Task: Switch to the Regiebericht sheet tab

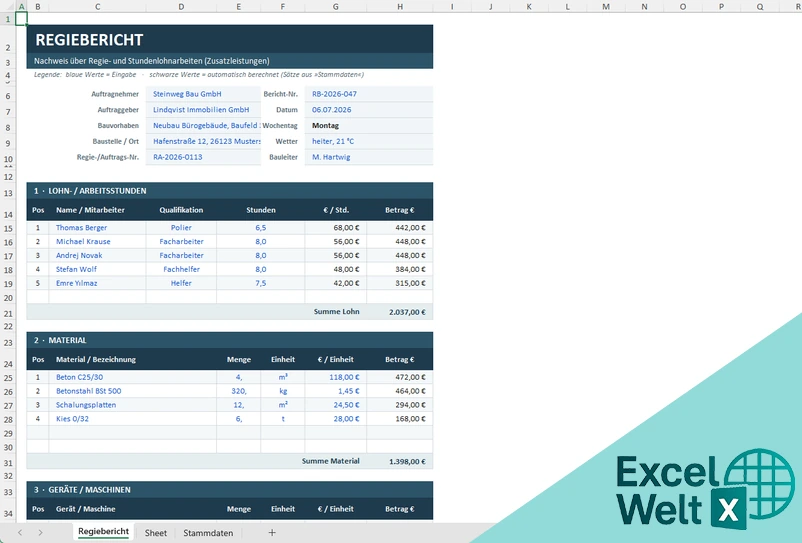Action: click(103, 532)
